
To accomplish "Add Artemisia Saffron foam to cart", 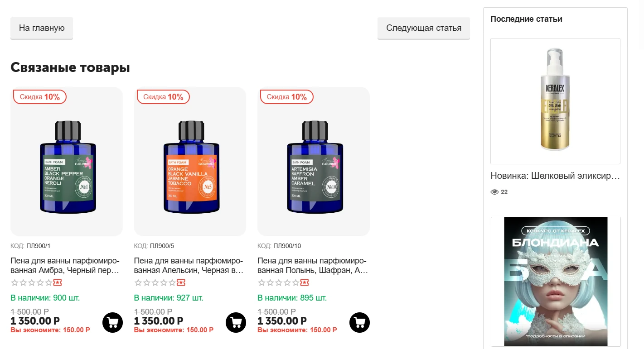I will coord(360,322).
